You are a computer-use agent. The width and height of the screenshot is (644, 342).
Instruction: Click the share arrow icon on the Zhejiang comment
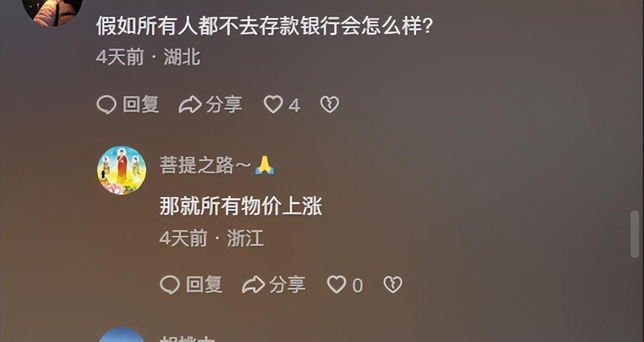click(x=253, y=285)
